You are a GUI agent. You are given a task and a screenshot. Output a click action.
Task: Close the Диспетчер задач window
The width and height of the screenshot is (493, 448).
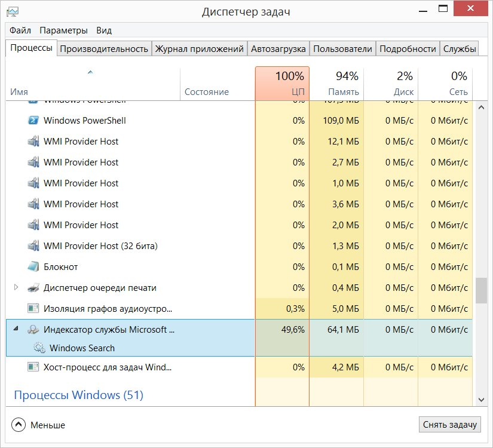tap(470, 8)
